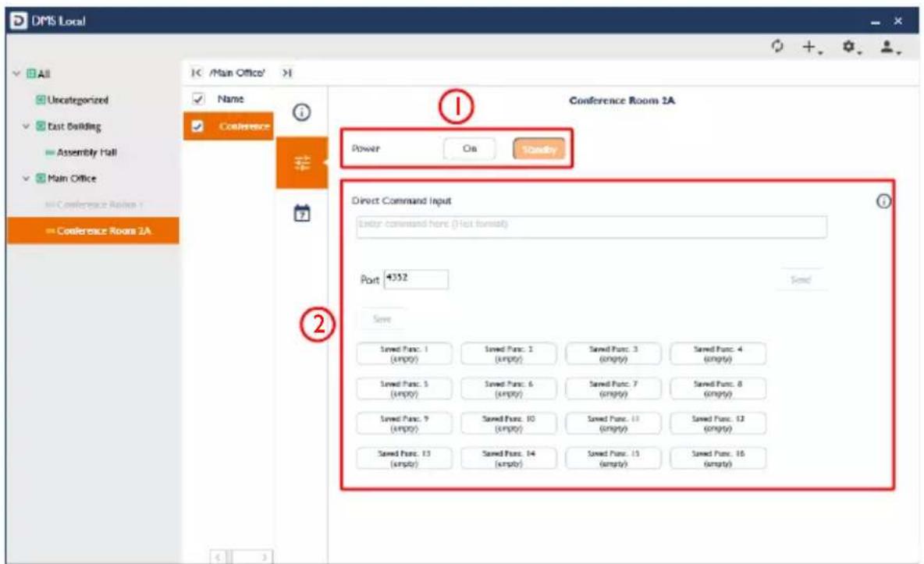Viewport: 924px width, 564px height.
Task: Click Saved Func. 13 button
Action: [404, 458]
